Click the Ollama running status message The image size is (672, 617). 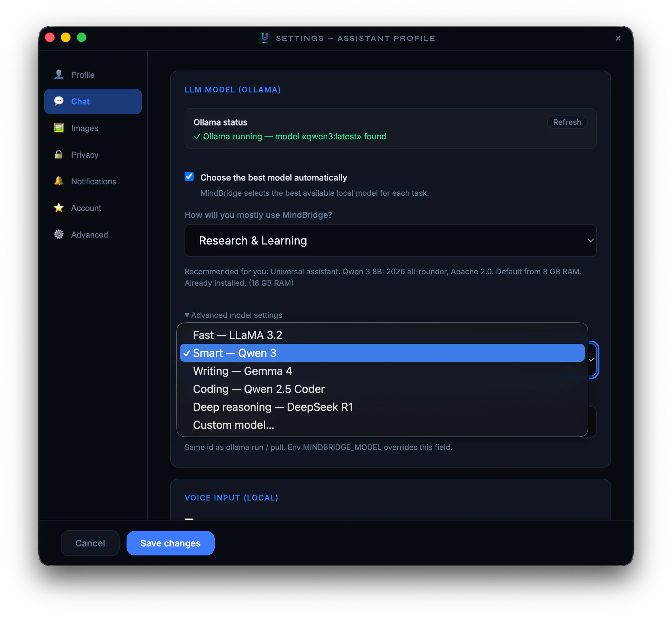point(290,137)
